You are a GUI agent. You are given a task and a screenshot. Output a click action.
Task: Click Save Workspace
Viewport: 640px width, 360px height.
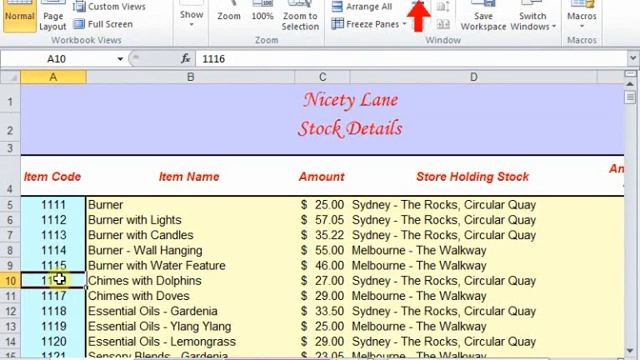click(483, 16)
